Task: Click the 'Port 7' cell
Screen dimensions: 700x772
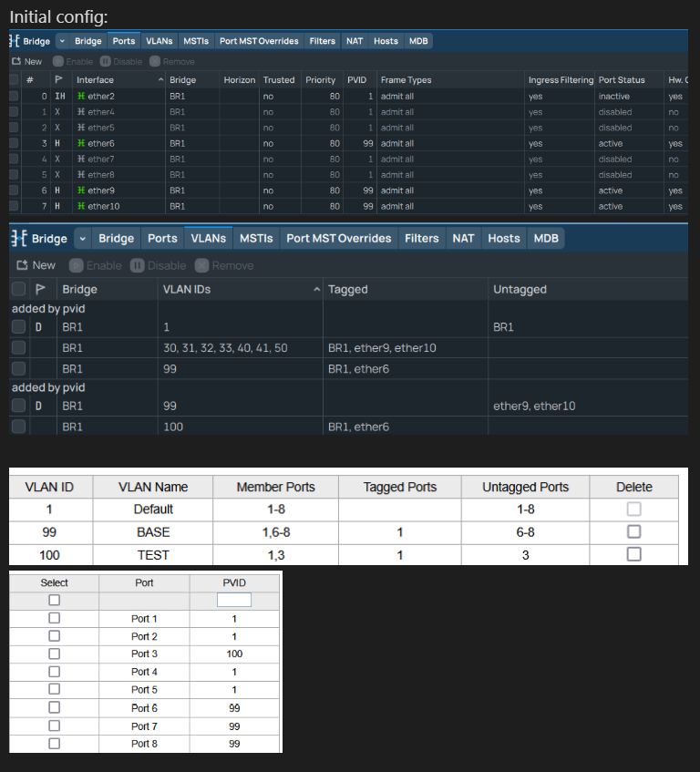Action: [x=144, y=726]
